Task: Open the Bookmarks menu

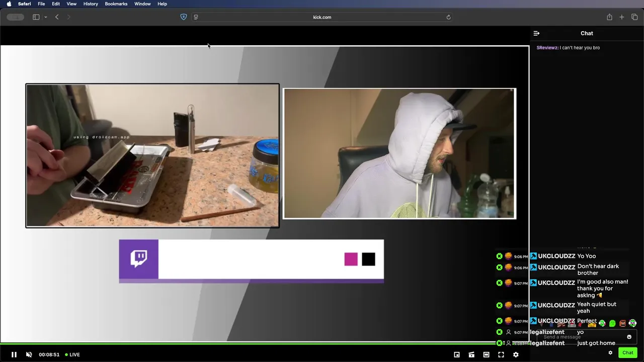Action: (x=116, y=4)
